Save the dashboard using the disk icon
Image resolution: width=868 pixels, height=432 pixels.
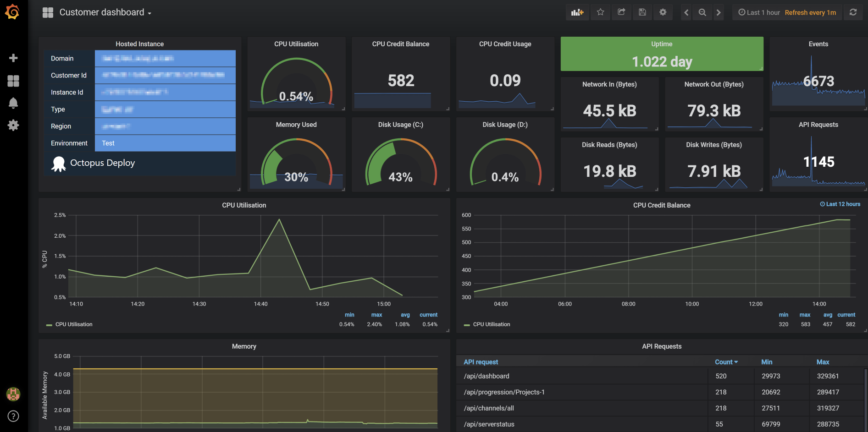coord(642,12)
